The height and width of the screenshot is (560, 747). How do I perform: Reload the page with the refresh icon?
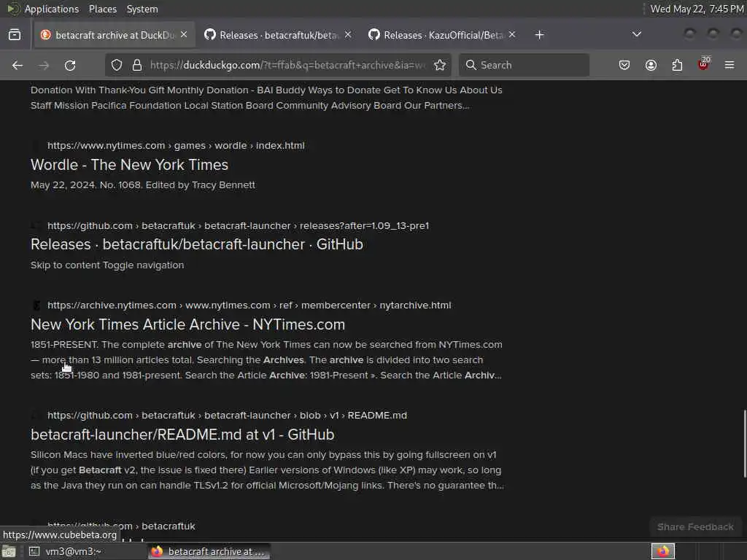tap(70, 65)
